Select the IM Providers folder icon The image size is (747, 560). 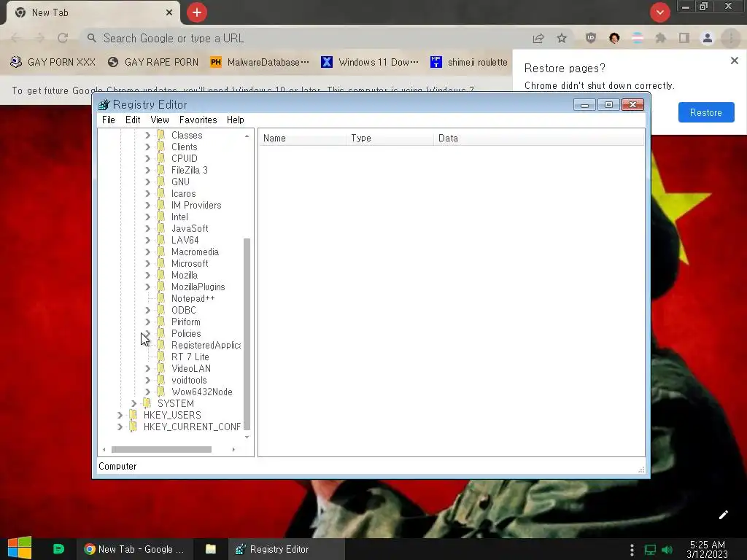tap(161, 205)
